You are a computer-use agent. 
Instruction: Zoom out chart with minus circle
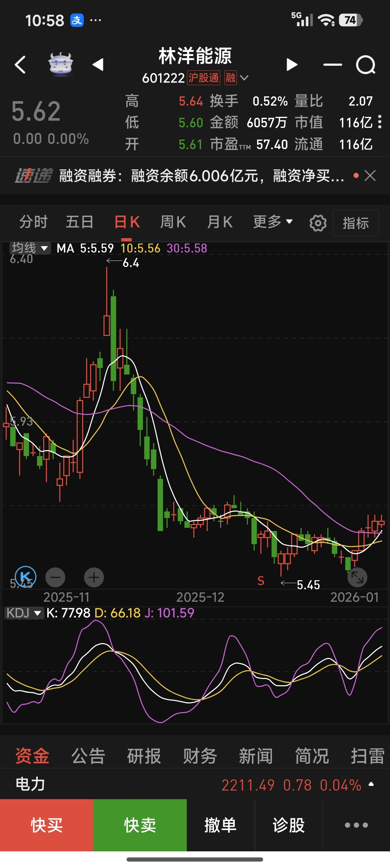pos(56,577)
